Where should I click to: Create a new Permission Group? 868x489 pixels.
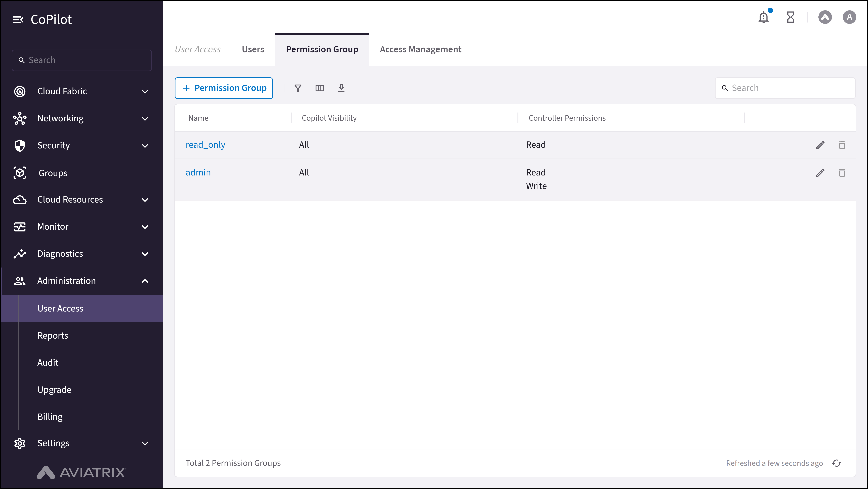[224, 88]
